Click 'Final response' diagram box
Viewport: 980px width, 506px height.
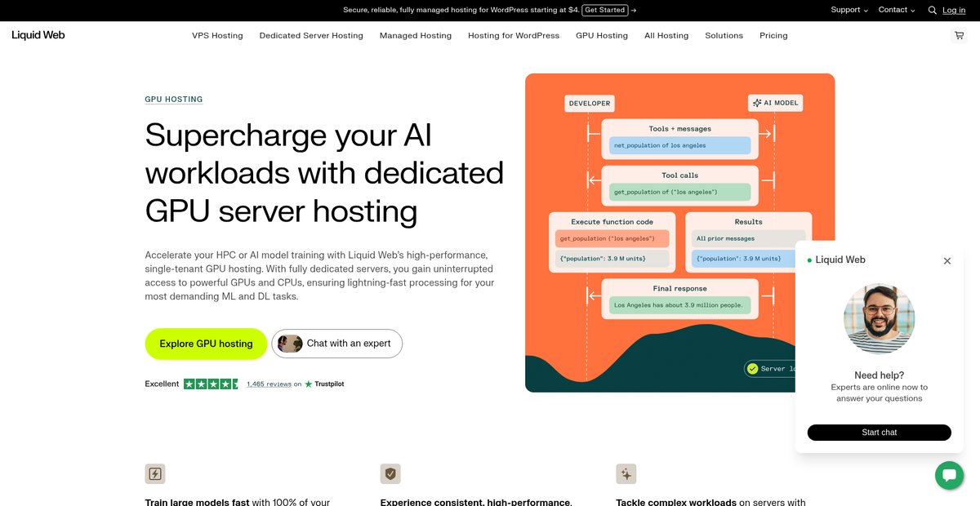(x=680, y=299)
